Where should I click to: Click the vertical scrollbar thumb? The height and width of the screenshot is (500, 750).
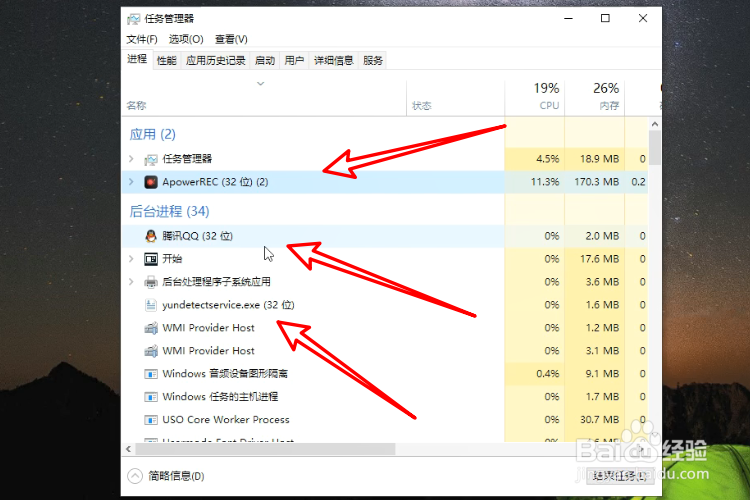[x=655, y=147]
